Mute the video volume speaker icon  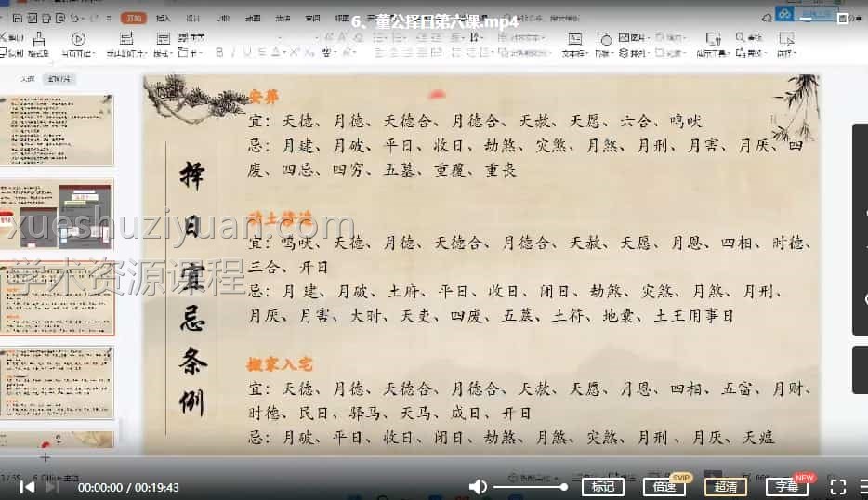coord(478,487)
